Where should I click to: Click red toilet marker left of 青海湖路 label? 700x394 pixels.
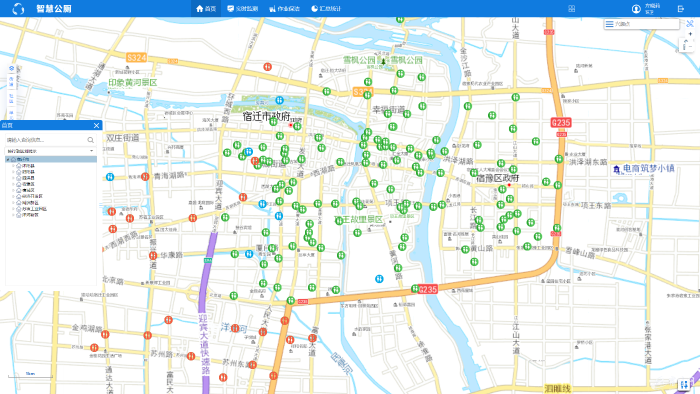145,177
